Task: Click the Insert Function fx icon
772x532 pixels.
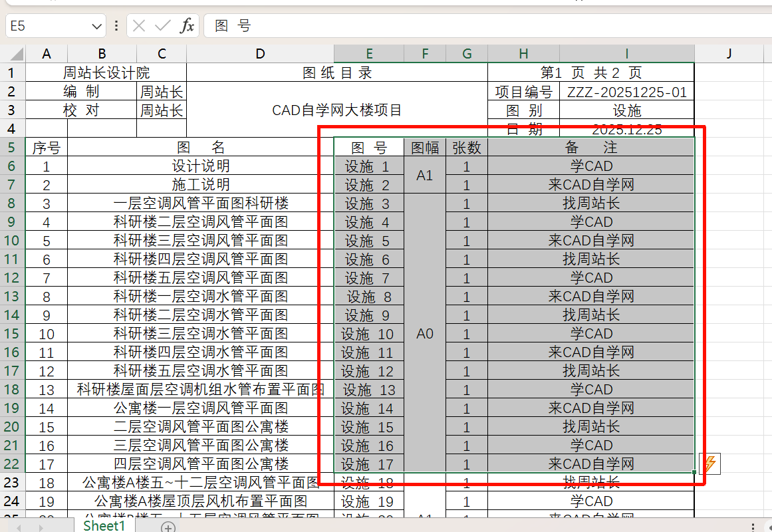Action: pyautogui.click(x=188, y=26)
